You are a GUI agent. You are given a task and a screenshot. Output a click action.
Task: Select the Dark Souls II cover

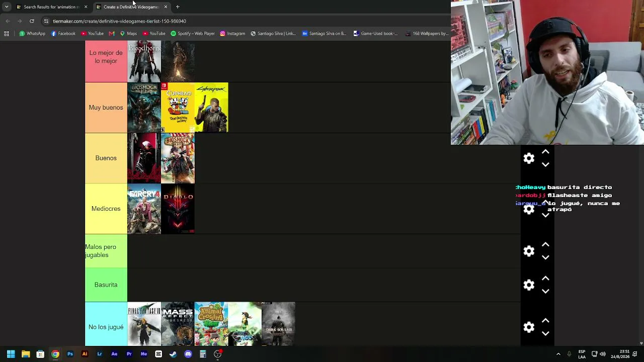pos(278,324)
